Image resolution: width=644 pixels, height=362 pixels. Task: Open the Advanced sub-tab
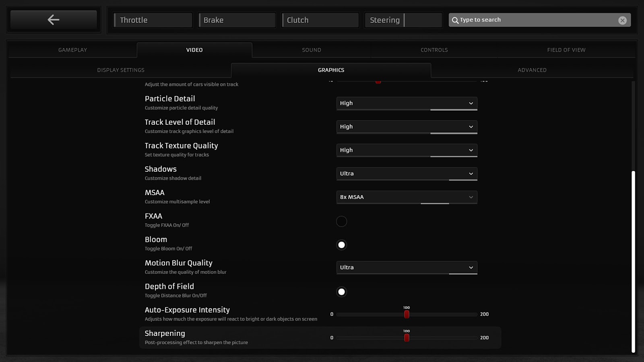(x=532, y=70)
